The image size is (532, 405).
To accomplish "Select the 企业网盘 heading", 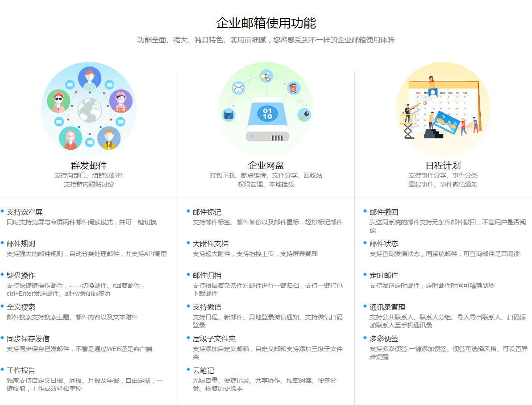I will [266, 165].
